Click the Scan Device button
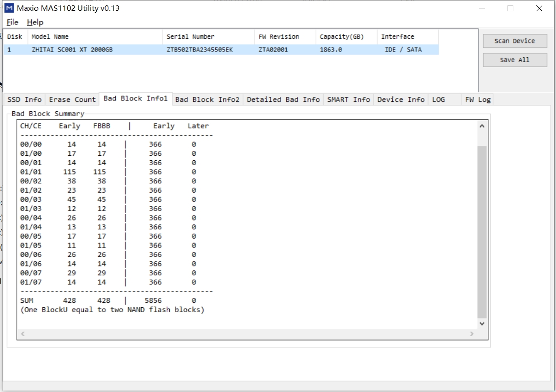556x392 pixels. point(514,41)
